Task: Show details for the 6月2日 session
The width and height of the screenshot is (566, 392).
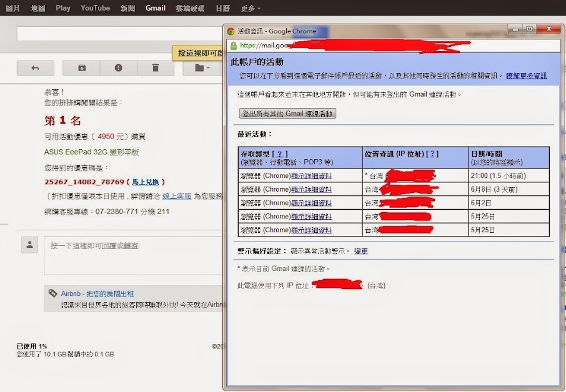Action: [x=311, y=203]
